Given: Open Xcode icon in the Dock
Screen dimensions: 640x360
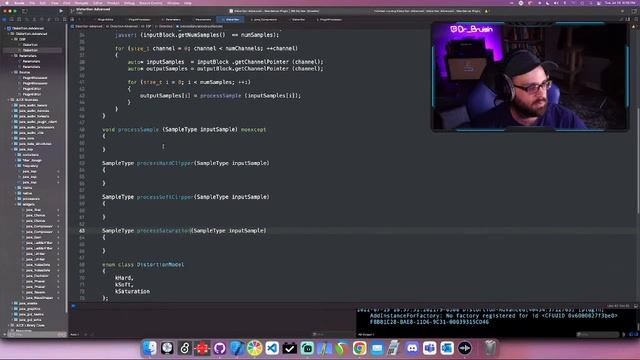Looking at the screenshot, I should tap(237, 348).
